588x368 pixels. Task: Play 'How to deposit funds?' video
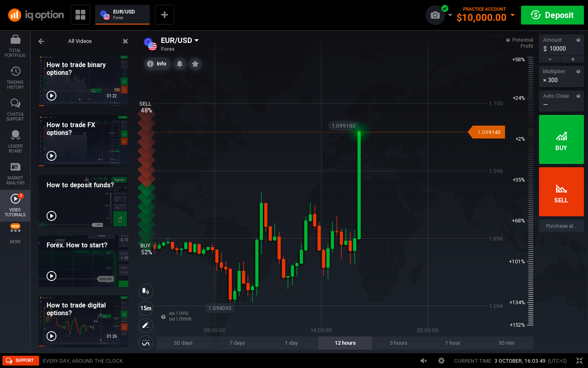pos(51,216)
